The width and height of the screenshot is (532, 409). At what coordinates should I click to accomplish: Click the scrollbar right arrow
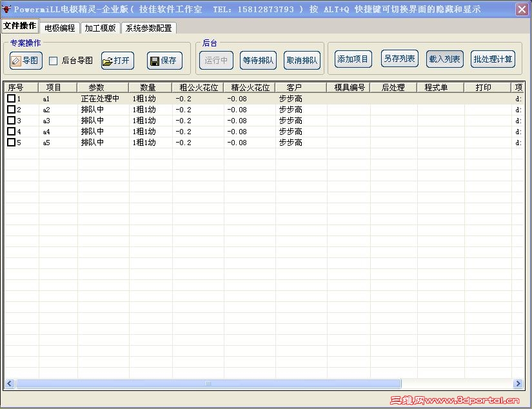tap(518, 384)
